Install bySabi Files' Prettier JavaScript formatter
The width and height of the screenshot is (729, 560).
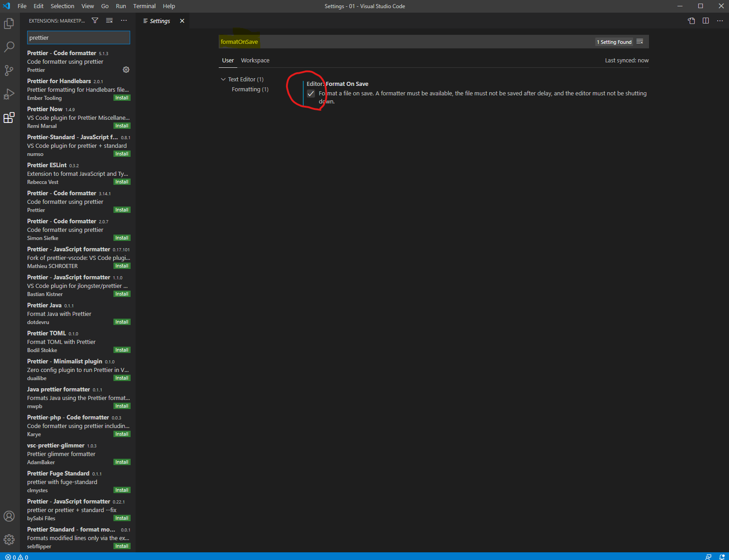pos(122,518)
